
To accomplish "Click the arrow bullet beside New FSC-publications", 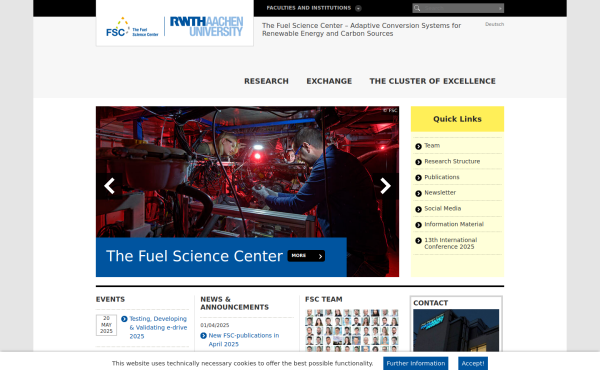I will pyautogui.click(x=203, y=336).
